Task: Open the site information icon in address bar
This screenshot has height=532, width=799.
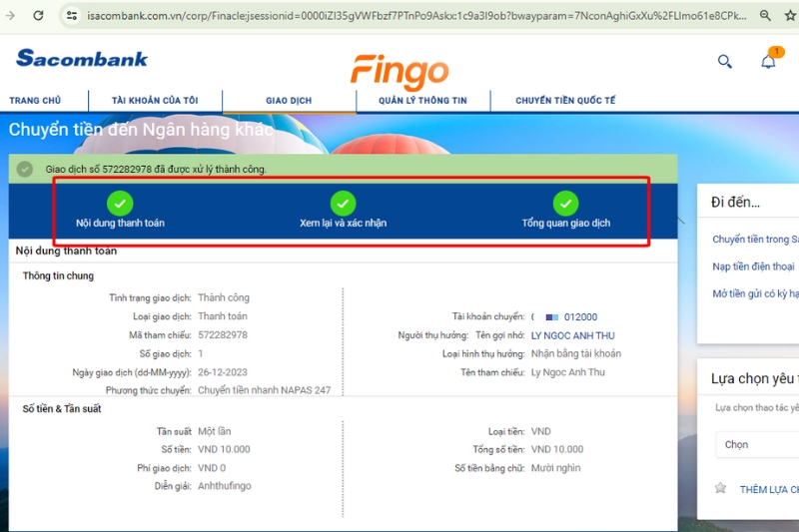Action: tap(72, 16)
